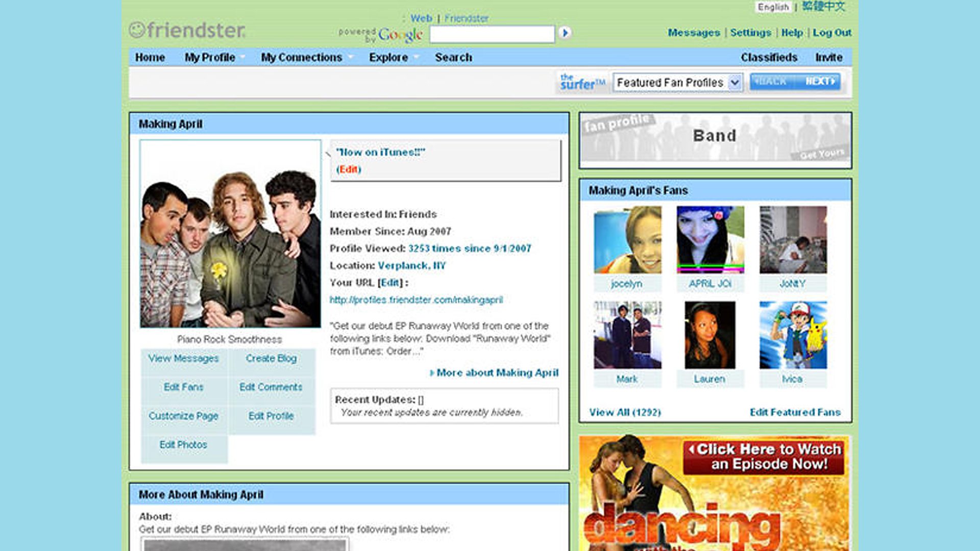Image resolution: width=980 pixels, height=551 pixels.
Task: Click Customize Page
Action: click(183, 416)
